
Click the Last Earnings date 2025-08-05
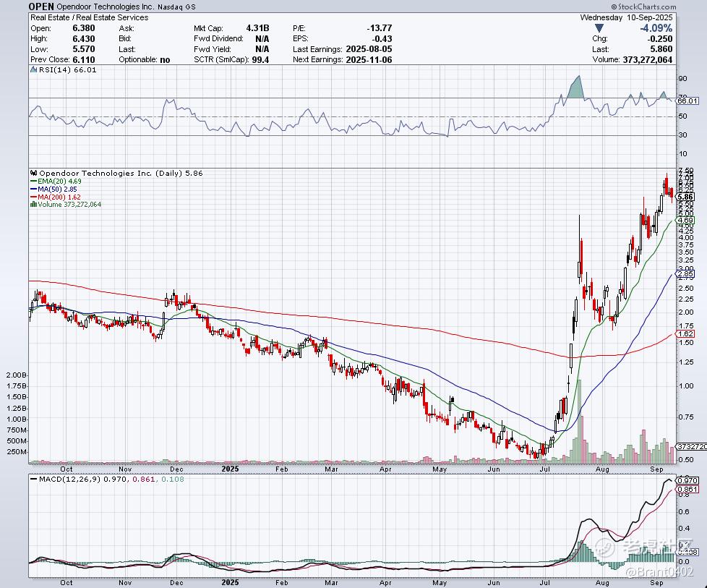point(369,49)
